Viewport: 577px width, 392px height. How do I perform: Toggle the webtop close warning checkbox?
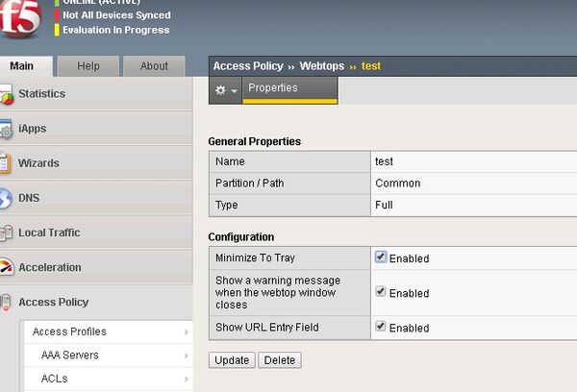pos(381,292)
